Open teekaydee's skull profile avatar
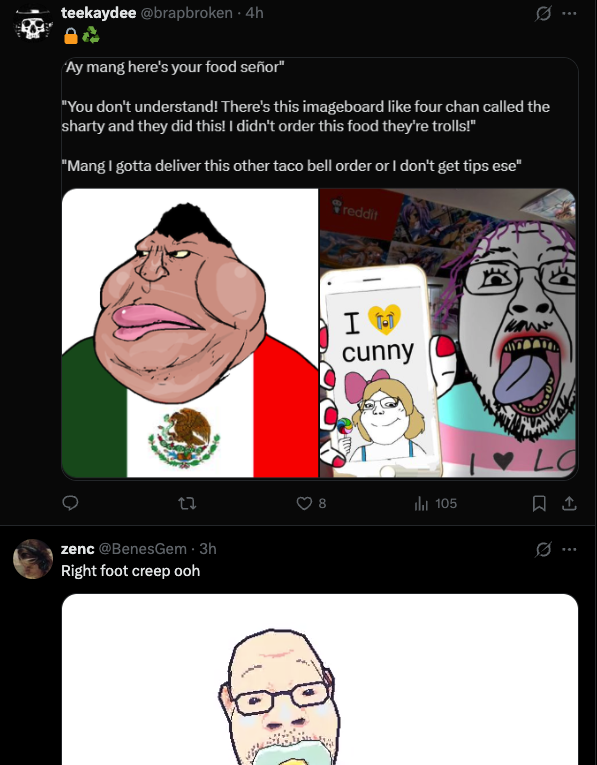 coord(33,22)
